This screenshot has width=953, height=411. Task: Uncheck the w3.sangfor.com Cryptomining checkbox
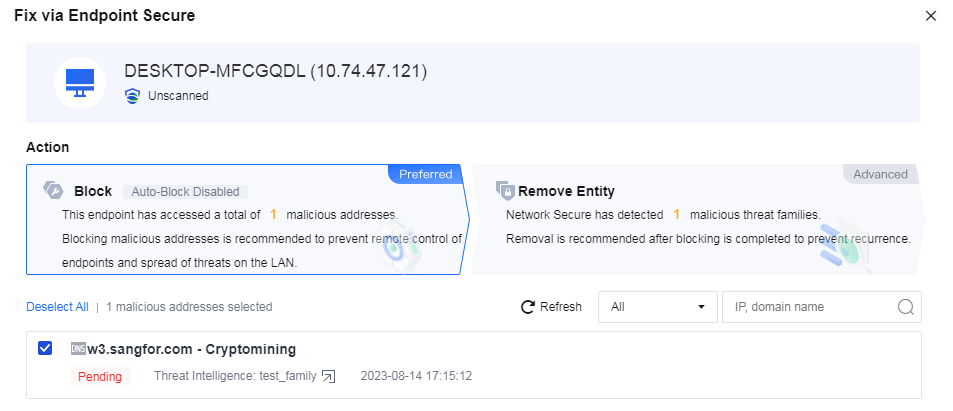(44, 349)
